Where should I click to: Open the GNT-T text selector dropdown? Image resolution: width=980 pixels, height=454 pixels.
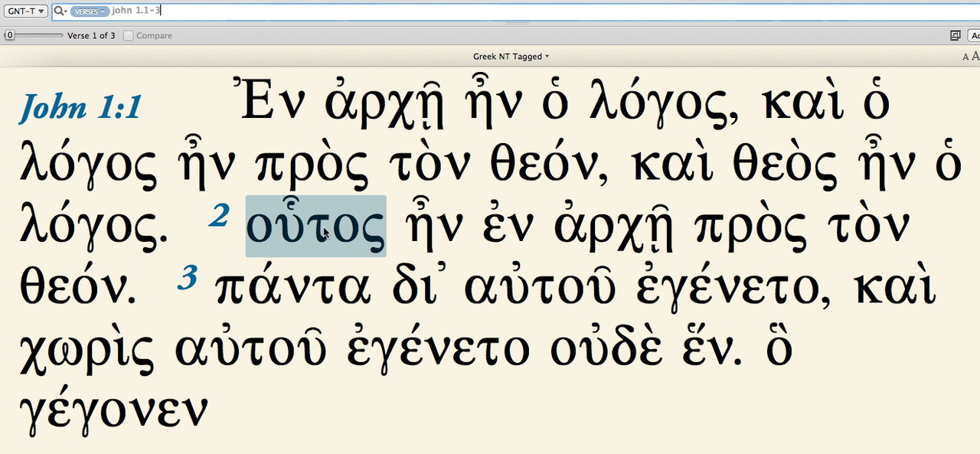pyautogui.click(x=25, y=11)
